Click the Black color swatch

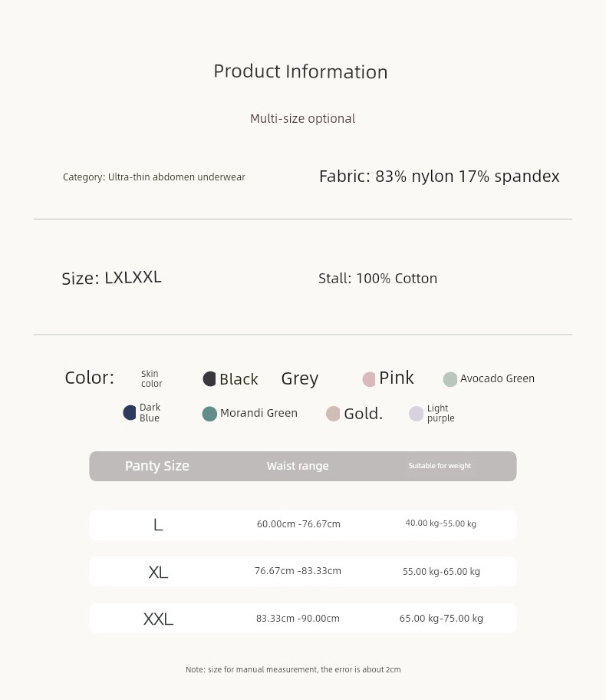209,378
